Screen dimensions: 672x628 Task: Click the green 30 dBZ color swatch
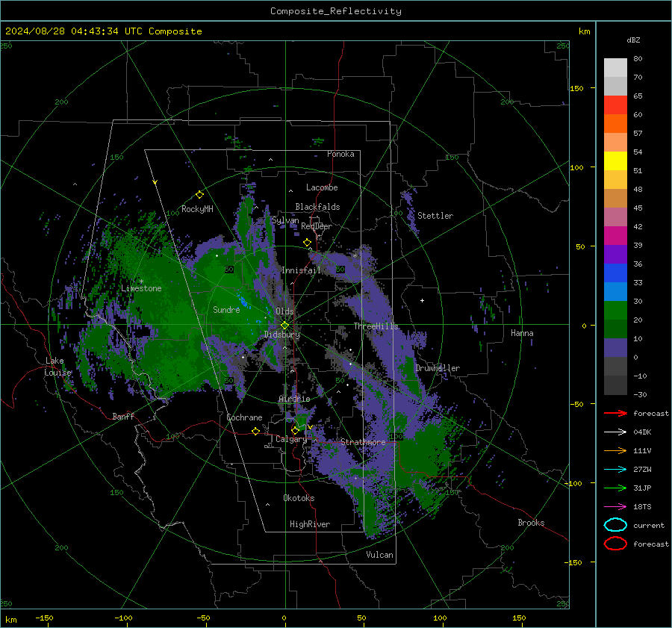[615, 310]
